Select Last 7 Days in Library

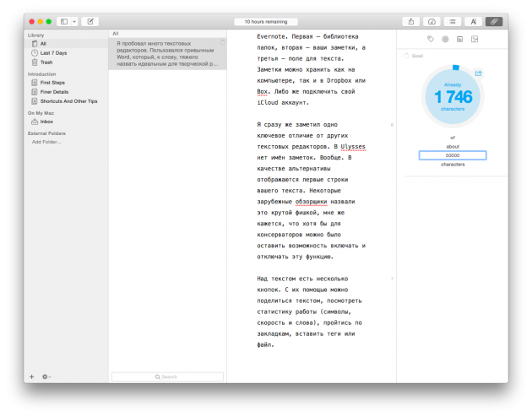tap(53, 52)
